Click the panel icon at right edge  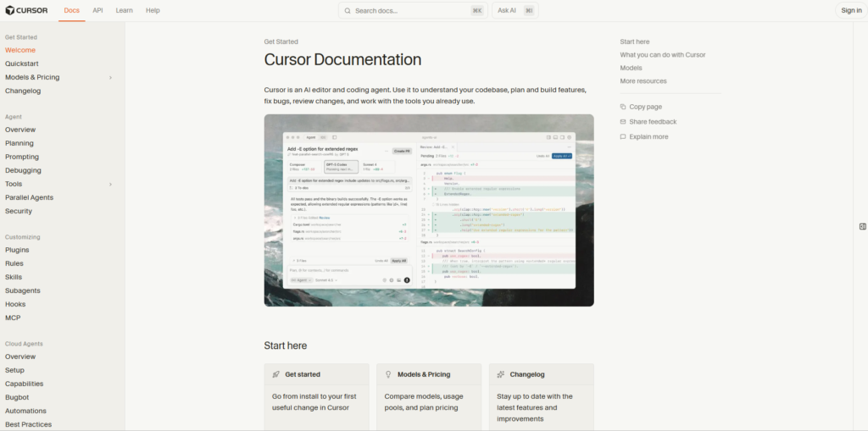tap(862, 226)
